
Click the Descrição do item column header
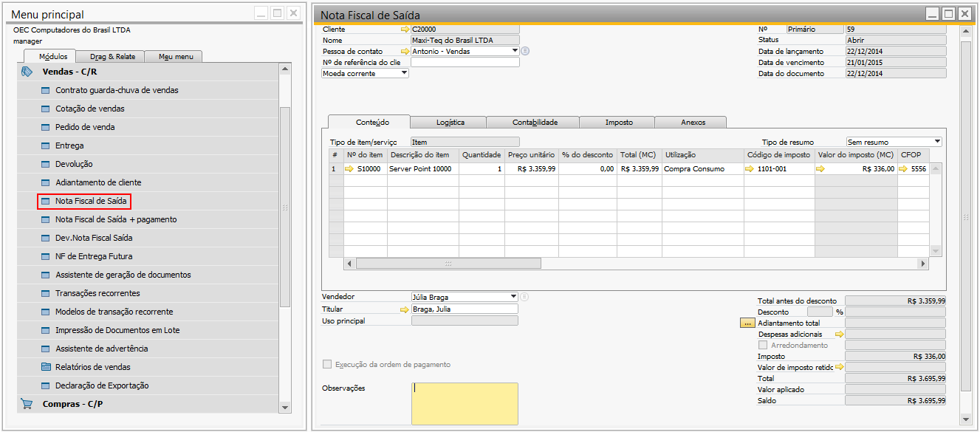[424, 155]
